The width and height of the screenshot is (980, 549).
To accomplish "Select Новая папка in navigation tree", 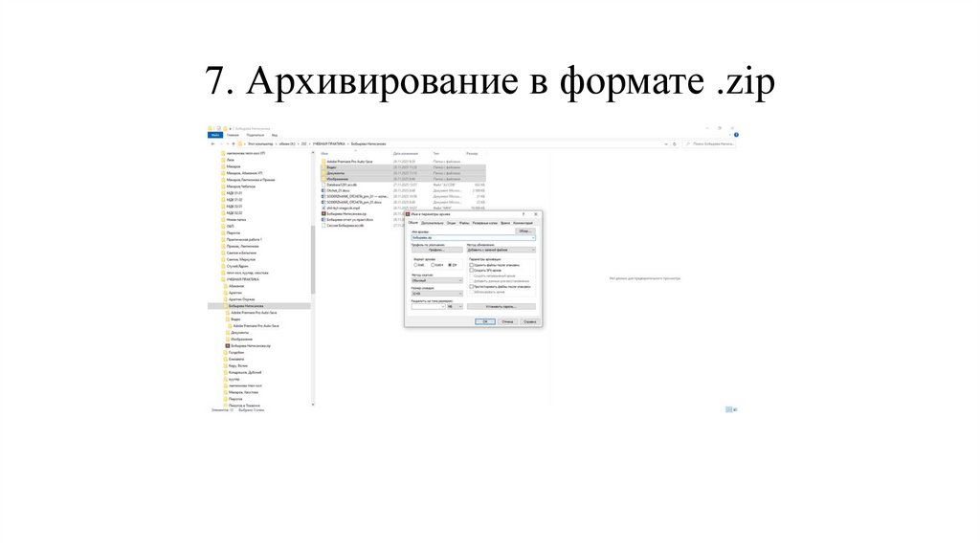I will point(234,220).
